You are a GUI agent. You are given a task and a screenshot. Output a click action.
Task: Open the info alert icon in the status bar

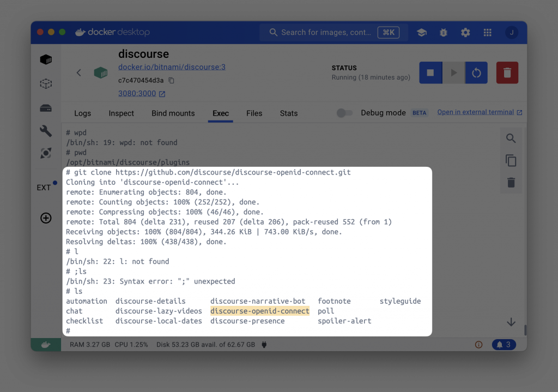[x=478, y=345]
